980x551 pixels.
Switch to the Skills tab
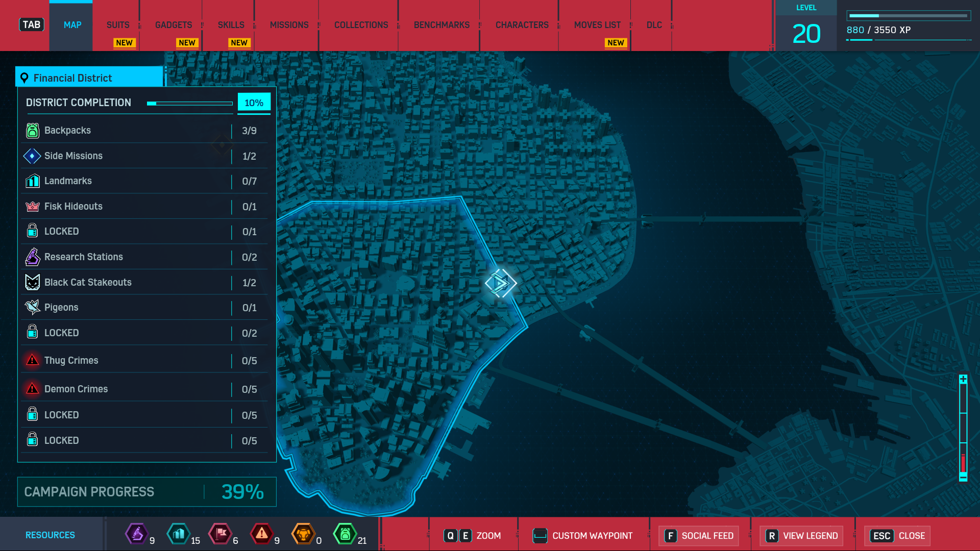coord(231,25)
